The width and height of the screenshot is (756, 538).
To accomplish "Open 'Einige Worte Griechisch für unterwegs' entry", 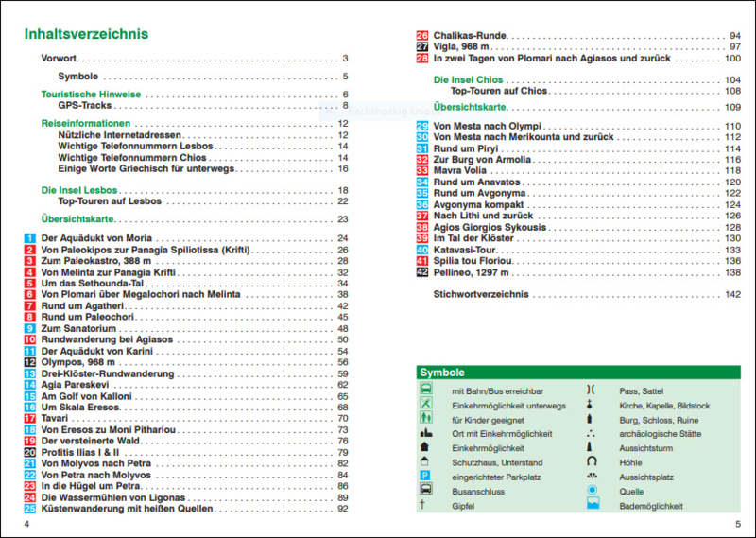I will [x=203, y=169].
